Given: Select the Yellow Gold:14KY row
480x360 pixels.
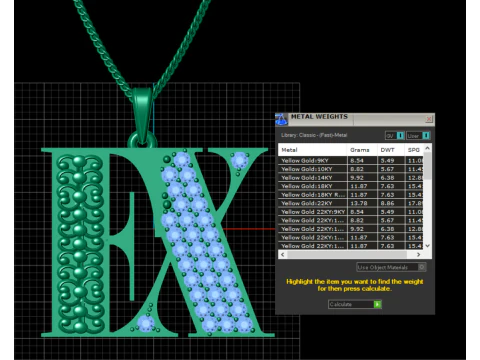Looking at the screenshot, I should pyautogui.click(x=351, y=178).
